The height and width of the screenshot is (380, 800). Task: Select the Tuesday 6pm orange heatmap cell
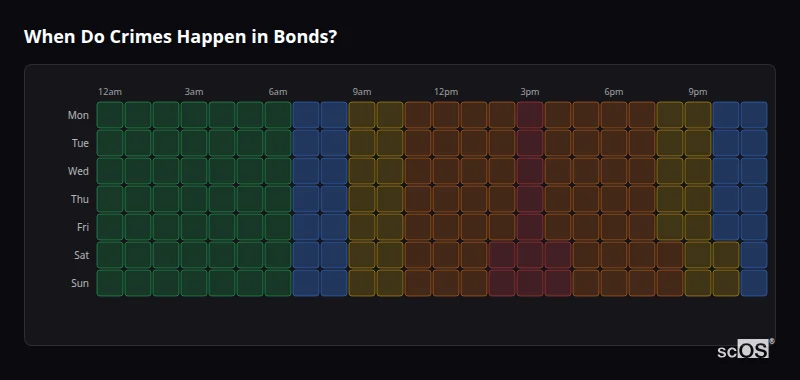(614, 143)
